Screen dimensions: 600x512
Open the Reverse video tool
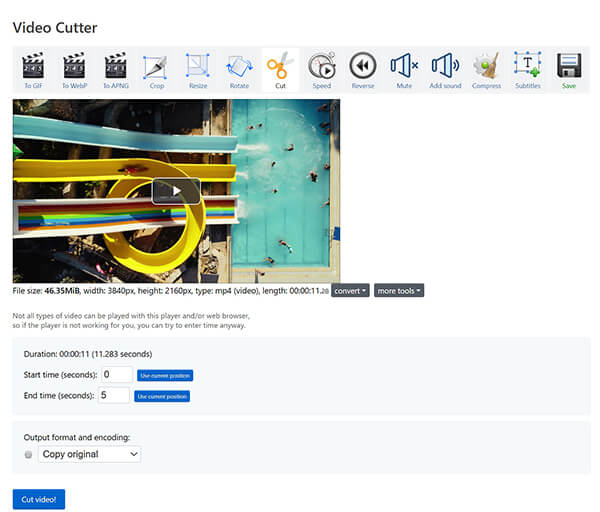tap(363, 70)
